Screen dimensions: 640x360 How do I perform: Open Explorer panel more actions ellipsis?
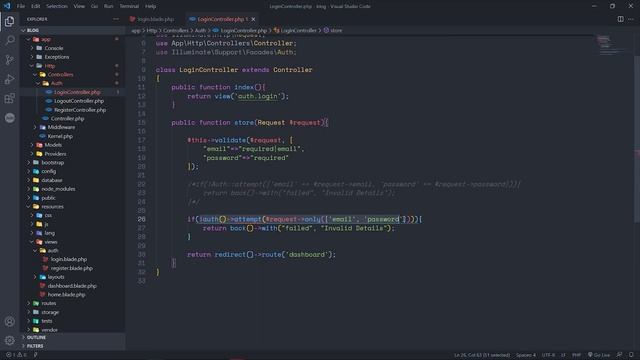pos(116,19)
